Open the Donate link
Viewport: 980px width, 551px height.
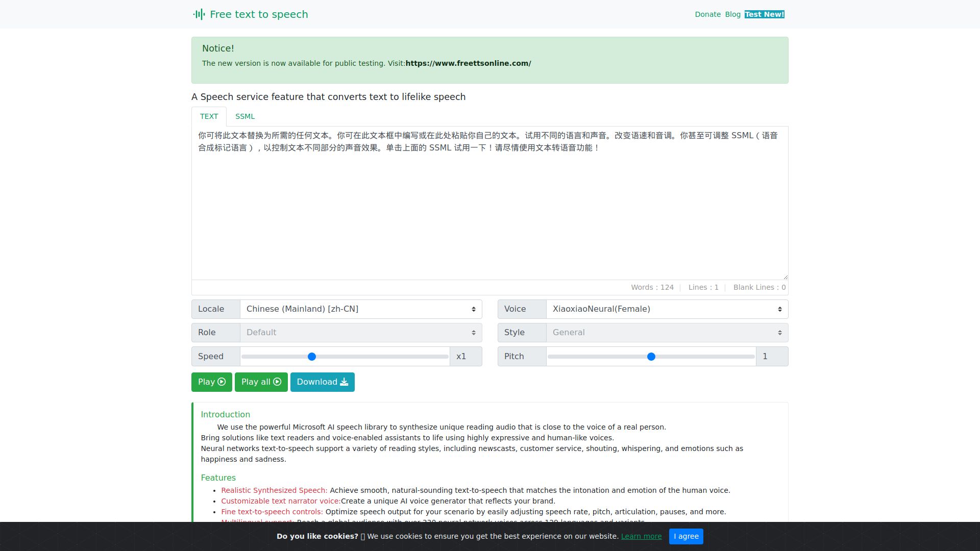pos(707,14)
